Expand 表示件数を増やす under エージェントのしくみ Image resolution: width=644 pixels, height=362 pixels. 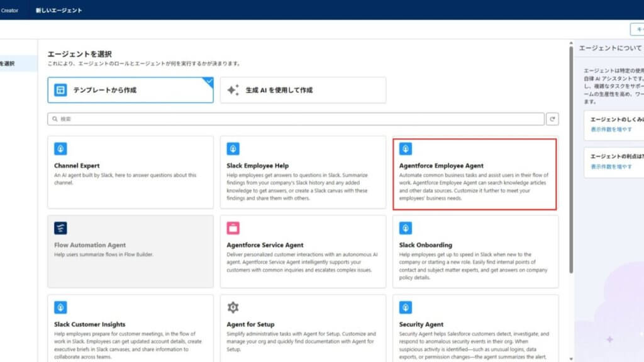pyautogui.click(x=611, y=129)
